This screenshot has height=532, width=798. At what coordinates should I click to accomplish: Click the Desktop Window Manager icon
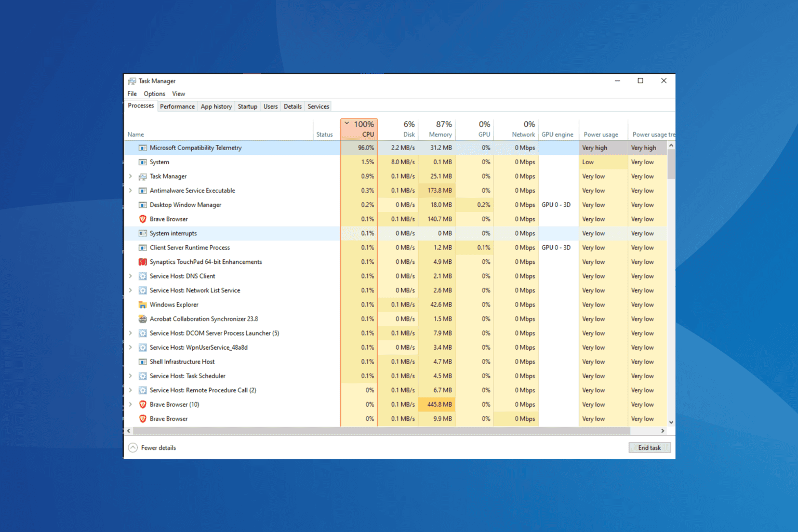(x=143, y=205)
